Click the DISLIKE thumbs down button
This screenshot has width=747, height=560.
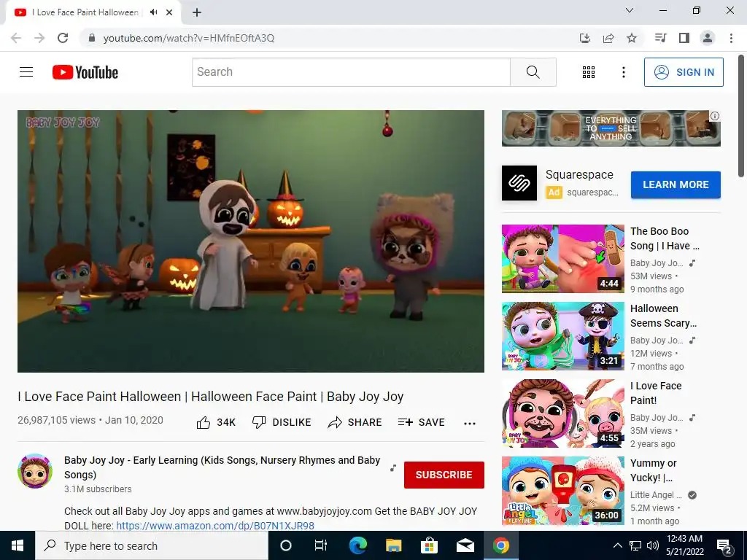pos(282,422)
